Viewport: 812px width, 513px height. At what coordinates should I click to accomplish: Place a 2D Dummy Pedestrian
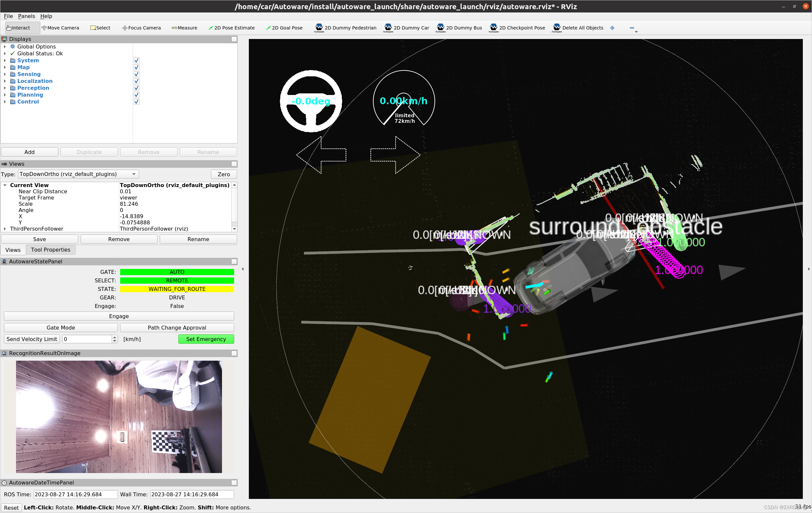345,28
